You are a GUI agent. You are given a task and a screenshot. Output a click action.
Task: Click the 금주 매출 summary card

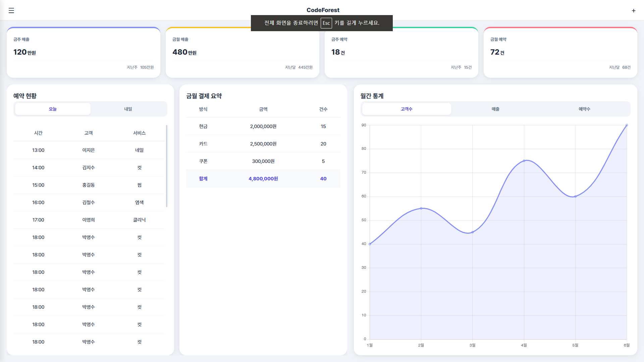coord(83,53)
